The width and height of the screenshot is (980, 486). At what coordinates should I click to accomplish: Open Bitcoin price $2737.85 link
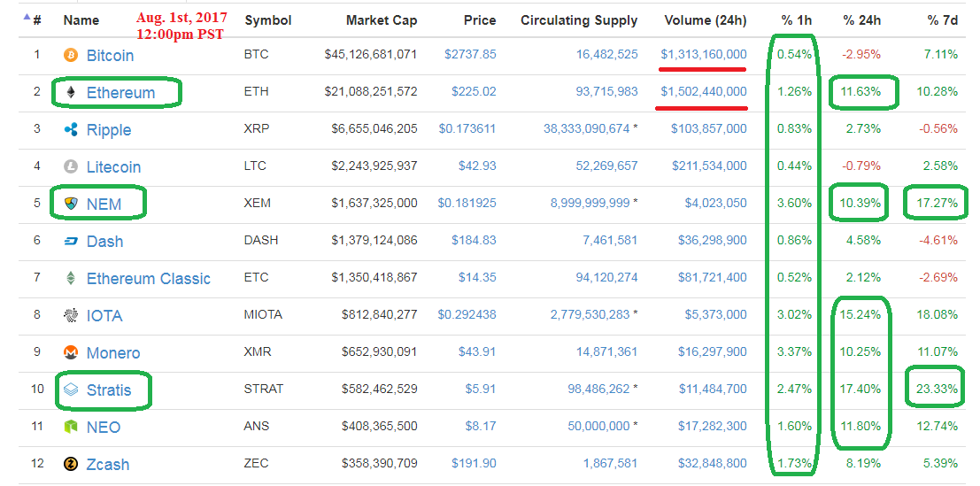(x=471, y=54)
